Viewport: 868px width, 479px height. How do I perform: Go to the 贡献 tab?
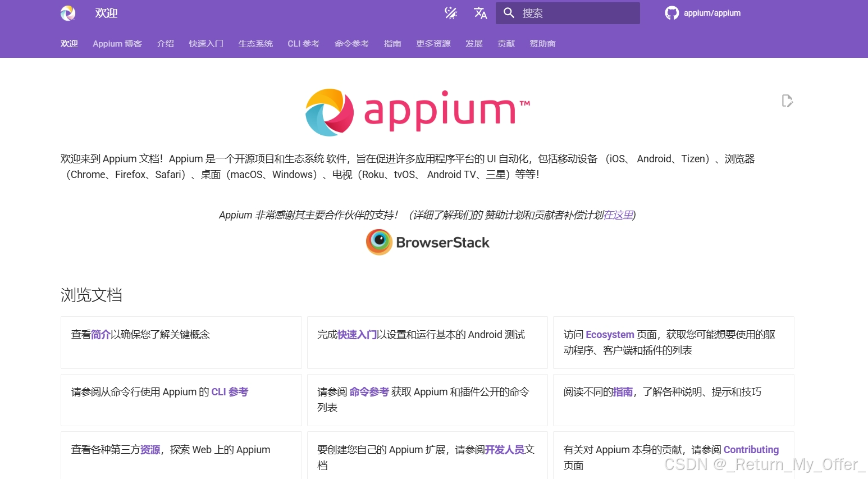pyautogui.click(x=506, y=43)
